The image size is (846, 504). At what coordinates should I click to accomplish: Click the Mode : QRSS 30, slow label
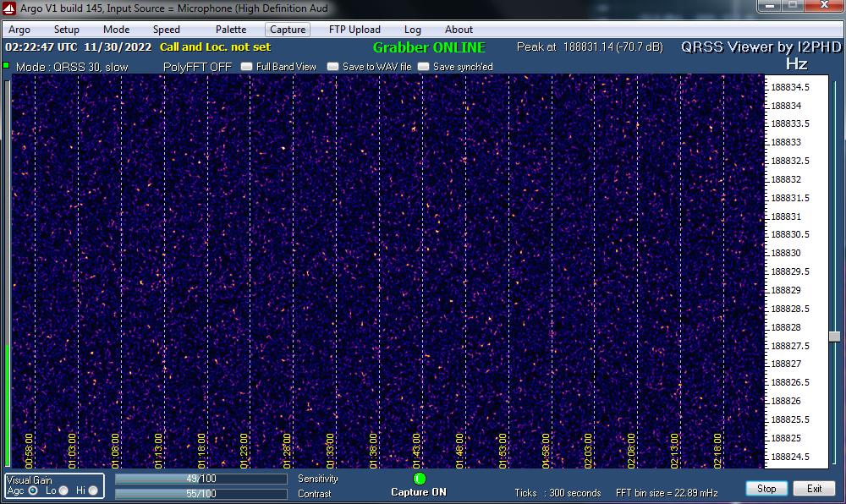click(x=72, y=67)
